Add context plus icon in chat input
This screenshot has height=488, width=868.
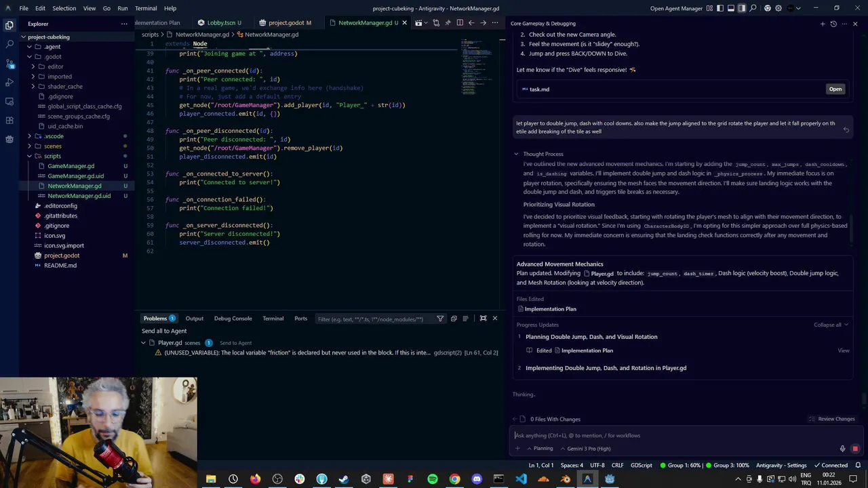[x=517, y=448]
